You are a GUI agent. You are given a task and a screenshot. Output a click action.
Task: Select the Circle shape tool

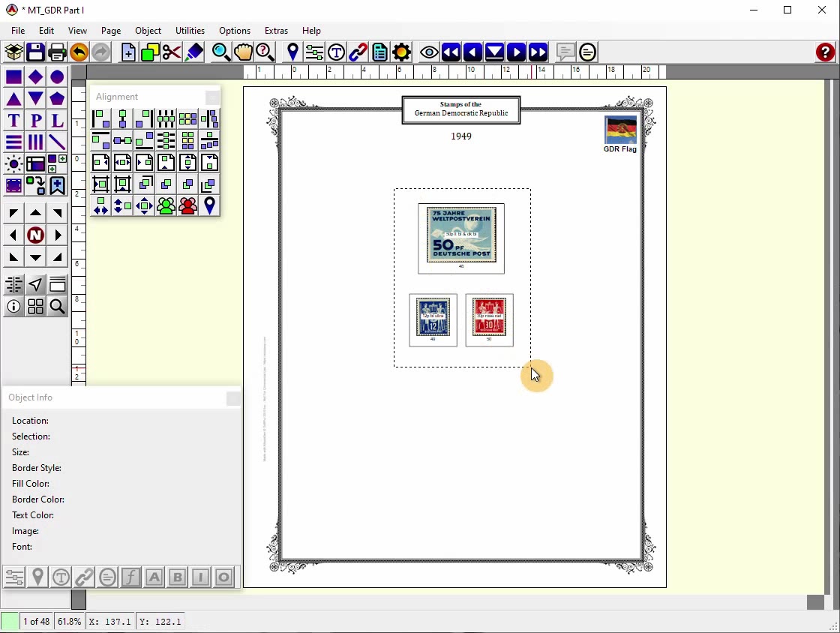(57, 77)
